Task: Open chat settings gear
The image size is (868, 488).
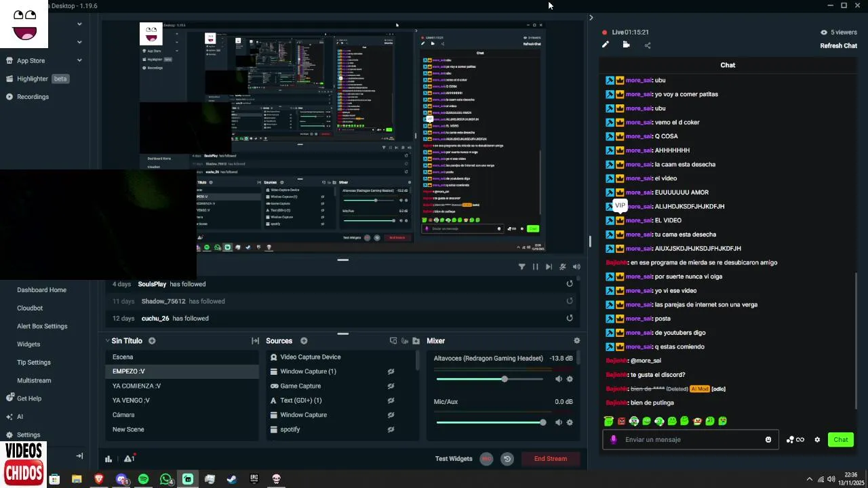Action: pyautogui.click(x=817, y=440)
